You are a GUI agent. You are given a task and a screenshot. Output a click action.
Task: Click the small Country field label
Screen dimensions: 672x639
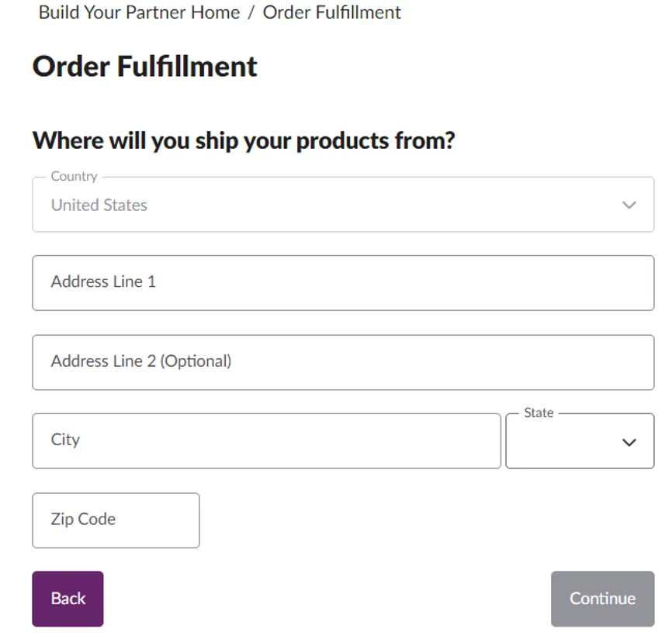[x=74, y=176]
